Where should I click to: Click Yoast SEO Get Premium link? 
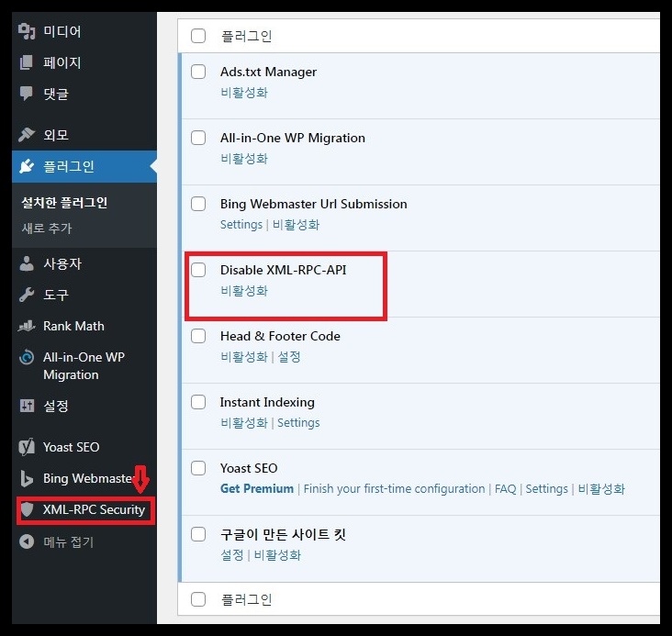(257, 488)
